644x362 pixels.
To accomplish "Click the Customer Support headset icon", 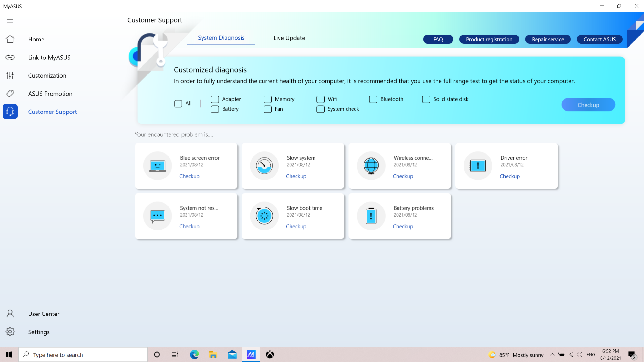I will [x=10, y=112].
